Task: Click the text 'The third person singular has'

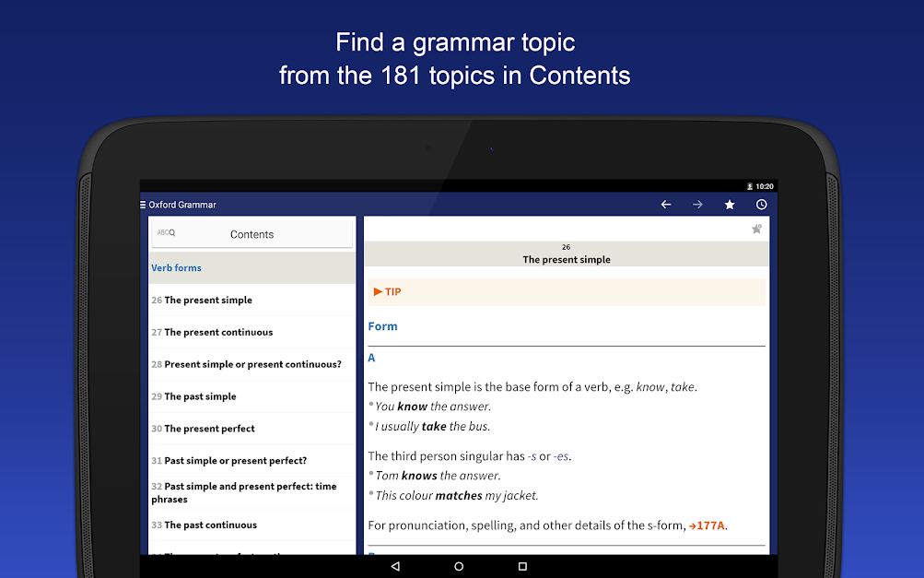Action: tap(446, 456)
